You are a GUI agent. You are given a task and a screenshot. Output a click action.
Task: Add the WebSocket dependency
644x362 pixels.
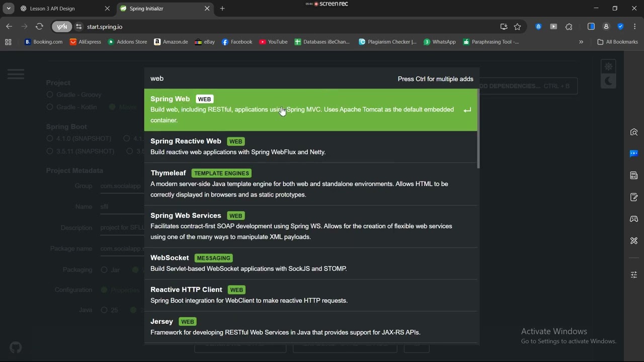click(310, 263)
